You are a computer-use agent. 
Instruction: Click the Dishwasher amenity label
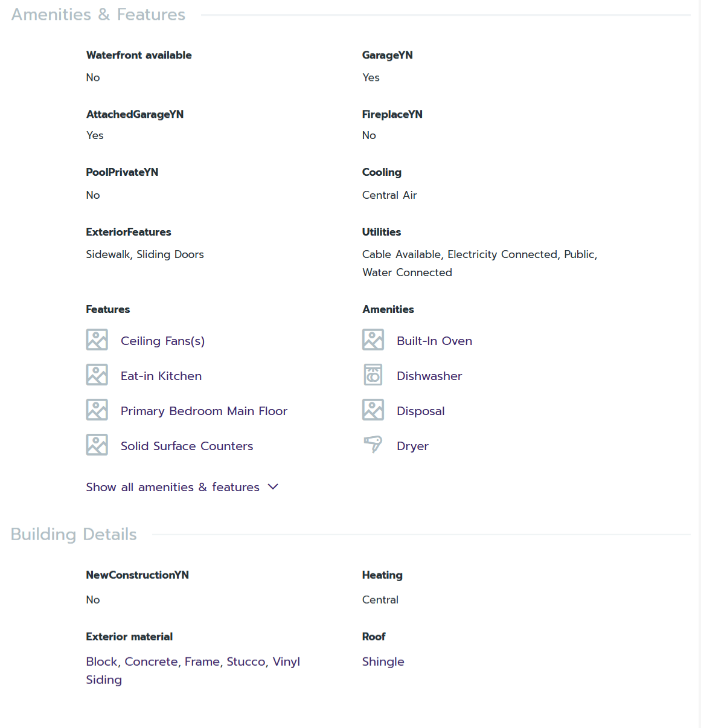(x=429, y=376)
